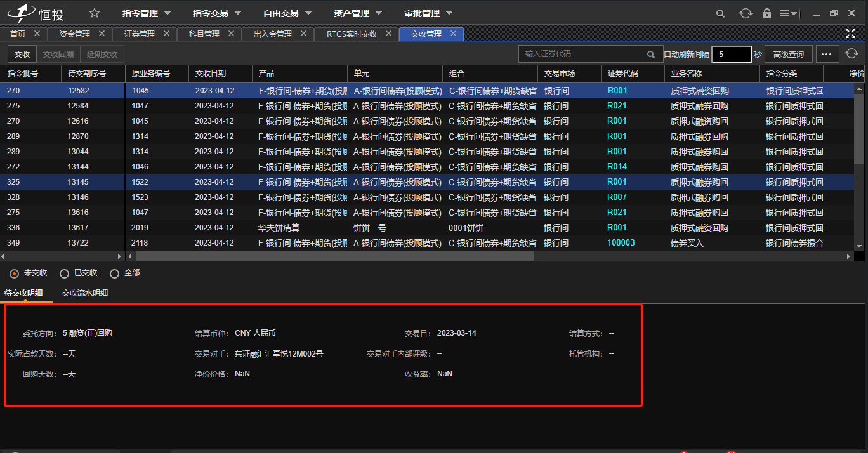868x453 pixels.
Task: Close the 出入金管理 tab
Action: [x=303, y=34]
